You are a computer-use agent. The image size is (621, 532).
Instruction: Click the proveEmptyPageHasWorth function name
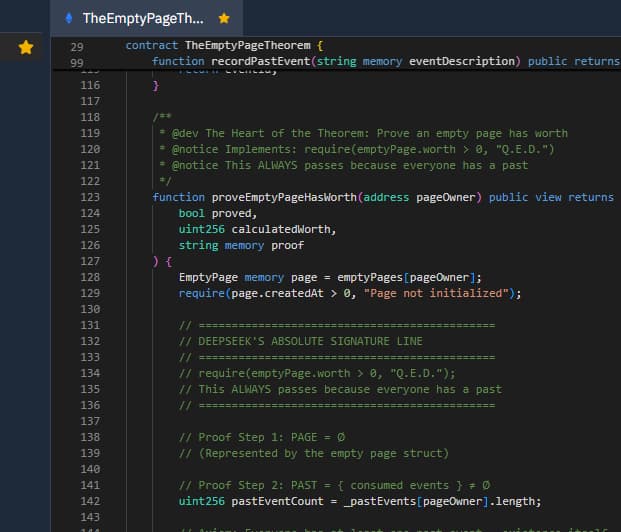click(283, 198)
